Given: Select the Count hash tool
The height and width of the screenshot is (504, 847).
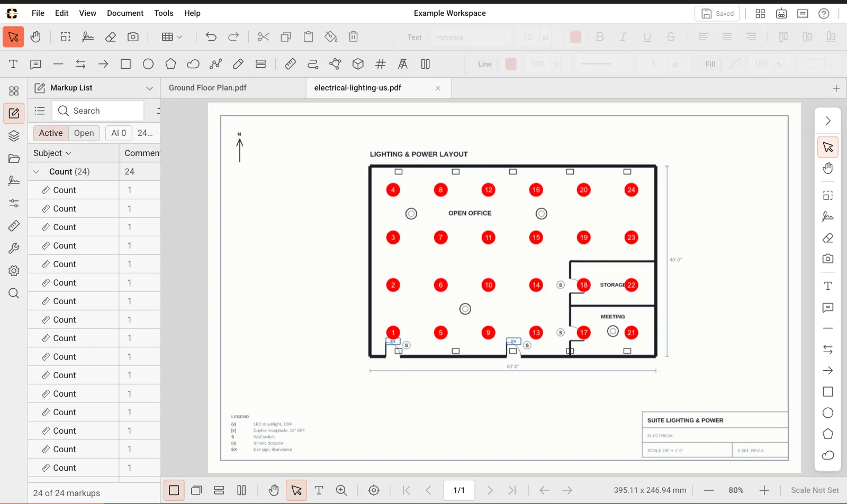Looking at the screenshot, I should pyautogui.click(x=380, y=64).
